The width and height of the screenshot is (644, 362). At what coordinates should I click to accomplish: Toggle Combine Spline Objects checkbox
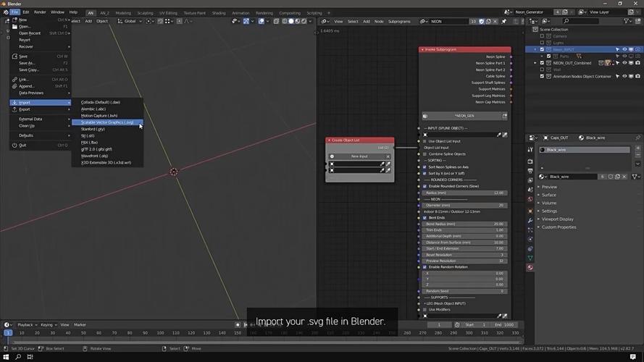(x=425, y=154)
